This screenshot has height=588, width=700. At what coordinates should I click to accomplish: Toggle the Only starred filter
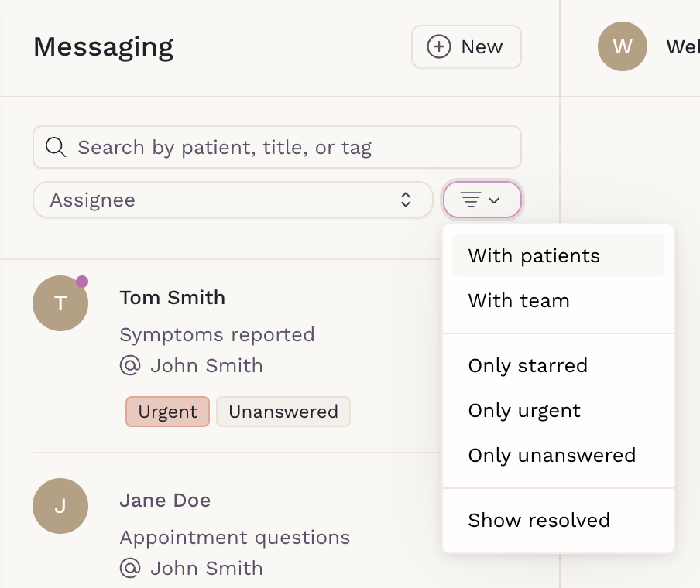(x=558, y=366)
